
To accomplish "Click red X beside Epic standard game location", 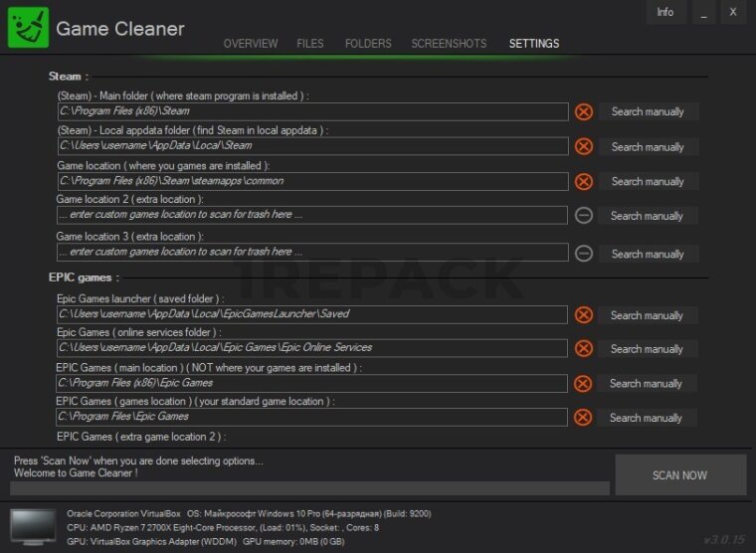I will (x=584, y=417).
